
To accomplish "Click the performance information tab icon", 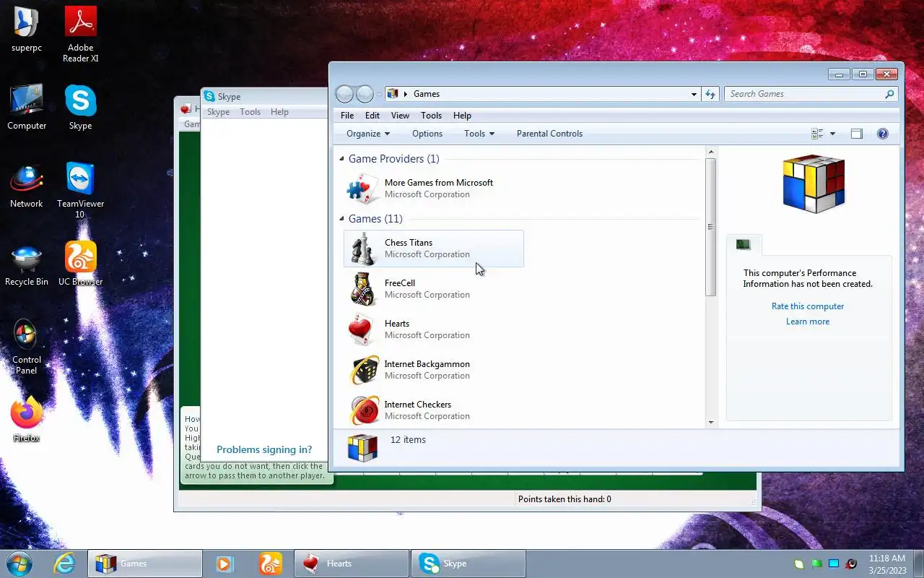I will (x=744, y=245).
